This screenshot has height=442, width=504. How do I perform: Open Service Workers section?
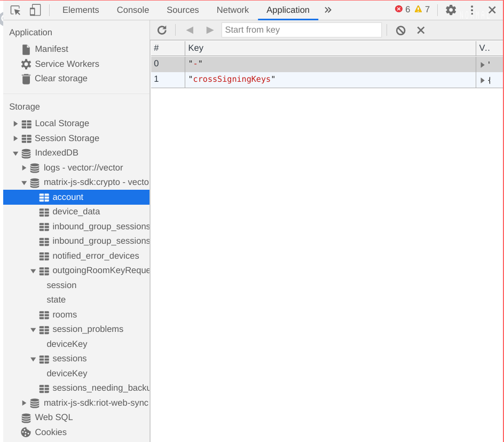click(67, 64)
